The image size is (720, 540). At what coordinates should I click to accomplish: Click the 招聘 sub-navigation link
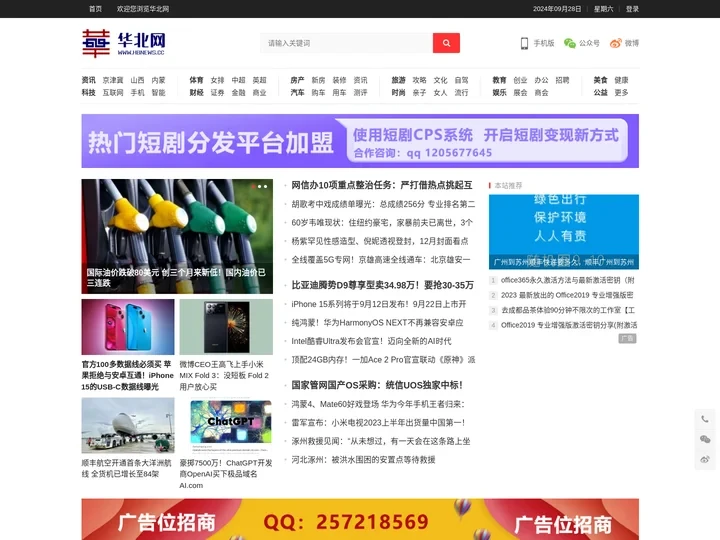562,80
